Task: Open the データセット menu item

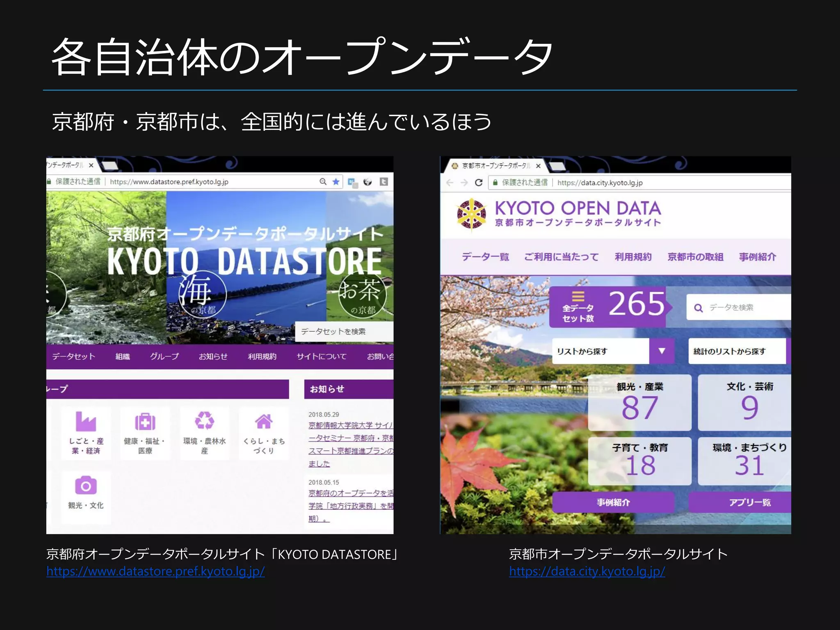Action: (73, 356)
